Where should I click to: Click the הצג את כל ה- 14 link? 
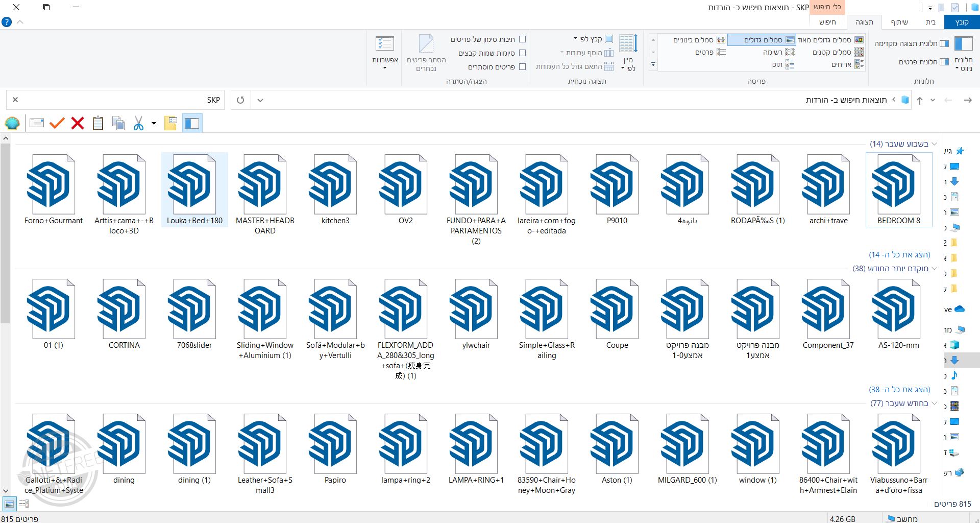[x=899, y=254]
